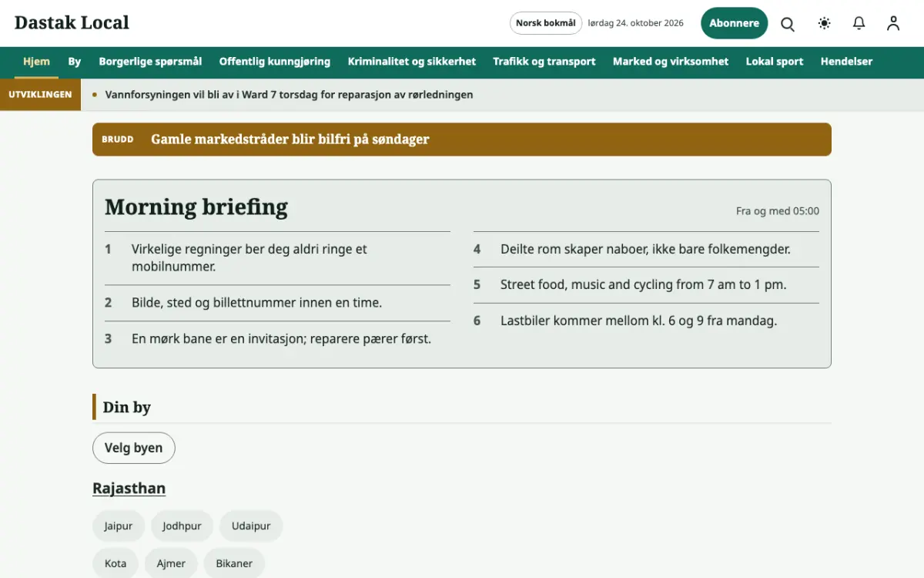Open briefing item 6 about Lastbiler kommer
The height and width of the screenshot is (578, 924).
tap(646, 321)
